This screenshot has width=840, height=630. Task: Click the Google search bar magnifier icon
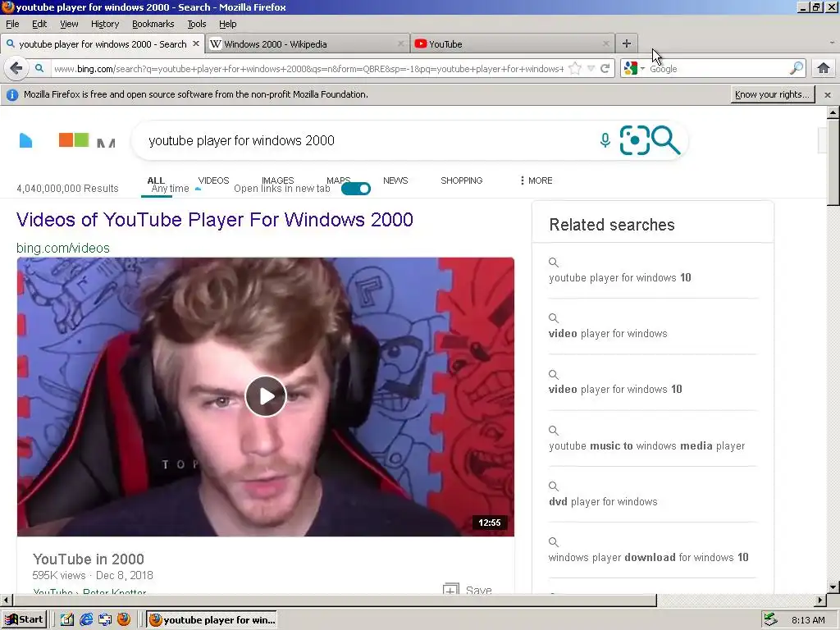(796, 68)
